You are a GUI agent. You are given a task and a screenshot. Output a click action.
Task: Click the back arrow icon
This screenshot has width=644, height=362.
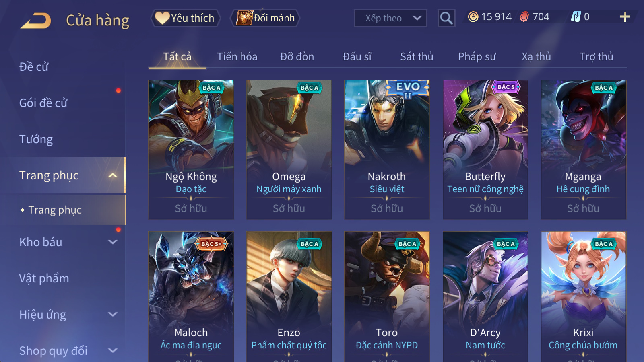(36, 20)
